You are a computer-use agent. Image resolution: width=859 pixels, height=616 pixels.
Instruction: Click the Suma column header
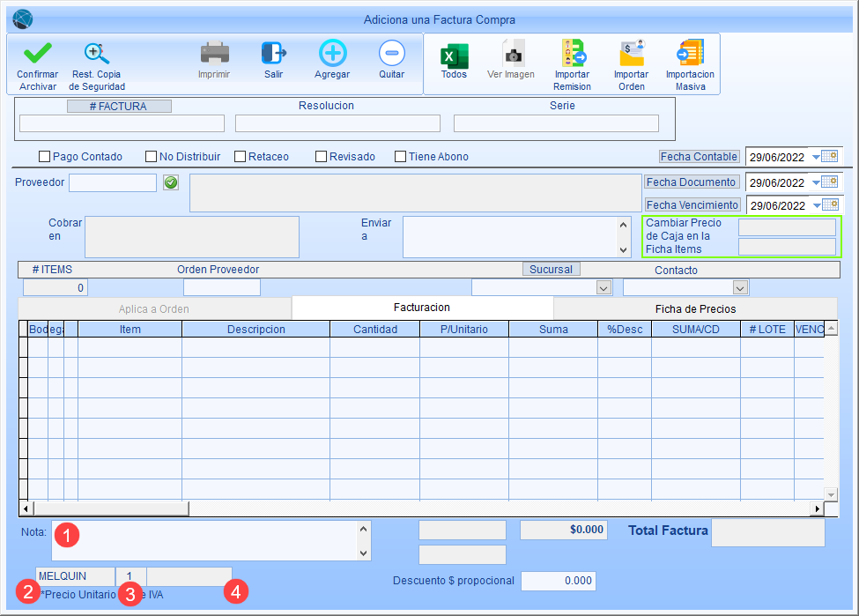pyautogui.click(x=553, y=330)
